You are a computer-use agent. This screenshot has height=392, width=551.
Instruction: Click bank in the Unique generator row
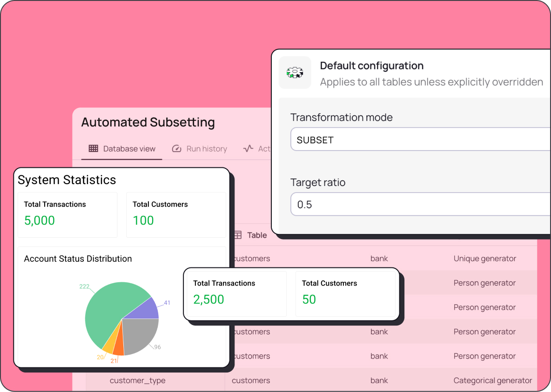click(x=379, y=259)
